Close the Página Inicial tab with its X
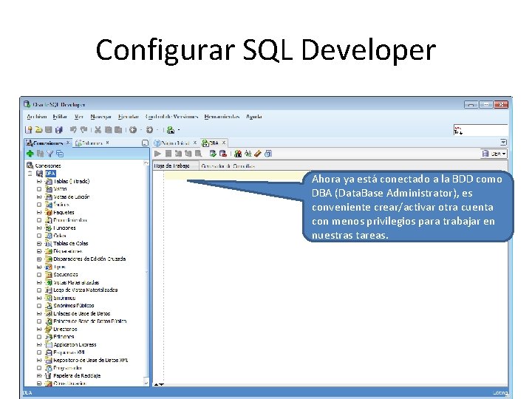The image size is (532, 399). tap(195, 143)
